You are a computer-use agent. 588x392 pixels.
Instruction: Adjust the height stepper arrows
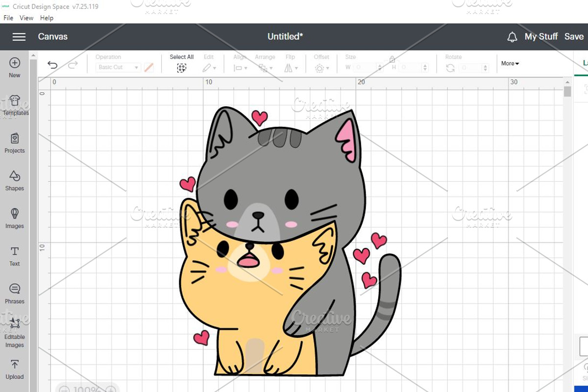click(x=425, y=68)
